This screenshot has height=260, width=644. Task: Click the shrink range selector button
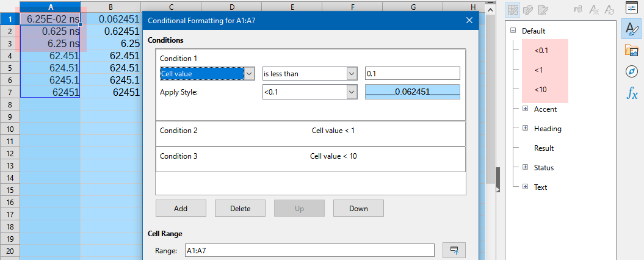[453, 251]
